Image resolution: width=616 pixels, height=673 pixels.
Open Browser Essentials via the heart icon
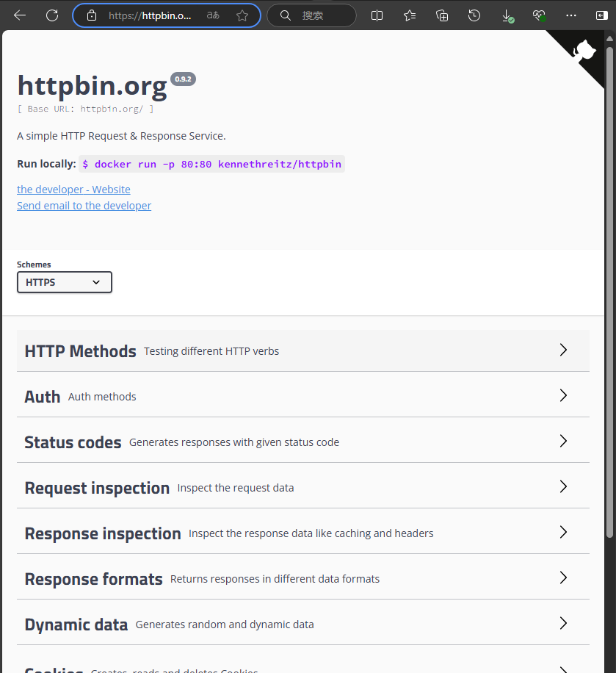click(x=539, y=15)
